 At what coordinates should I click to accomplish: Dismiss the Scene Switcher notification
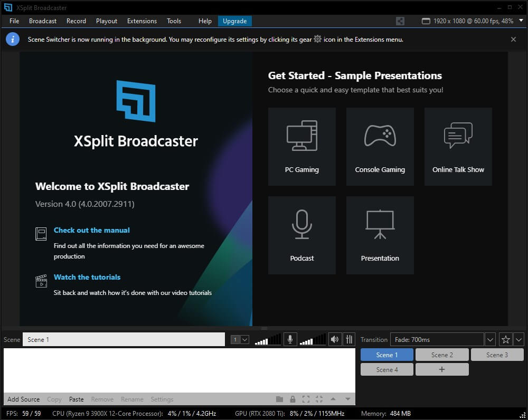513,39
